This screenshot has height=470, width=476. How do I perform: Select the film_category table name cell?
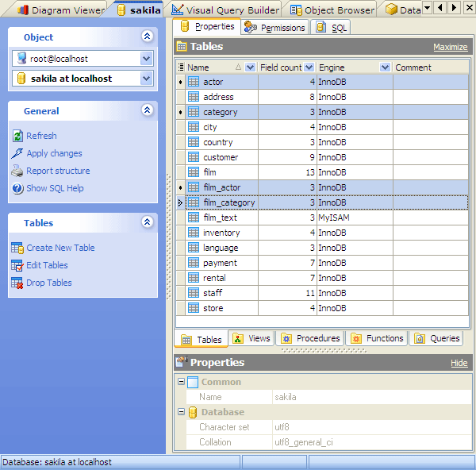click(222, 202)
